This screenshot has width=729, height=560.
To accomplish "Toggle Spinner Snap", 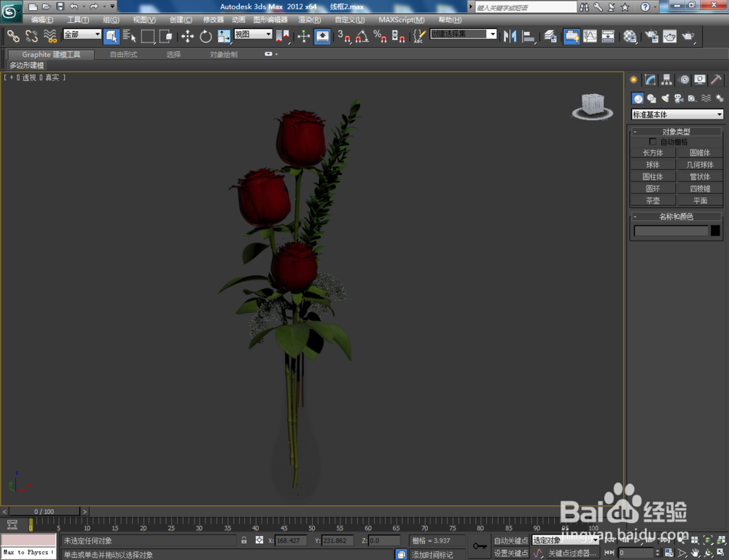I will click(399, 36).
